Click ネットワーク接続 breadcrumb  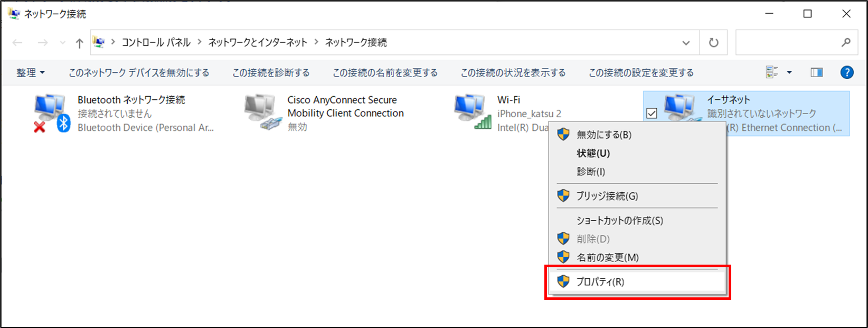(356, 42)
